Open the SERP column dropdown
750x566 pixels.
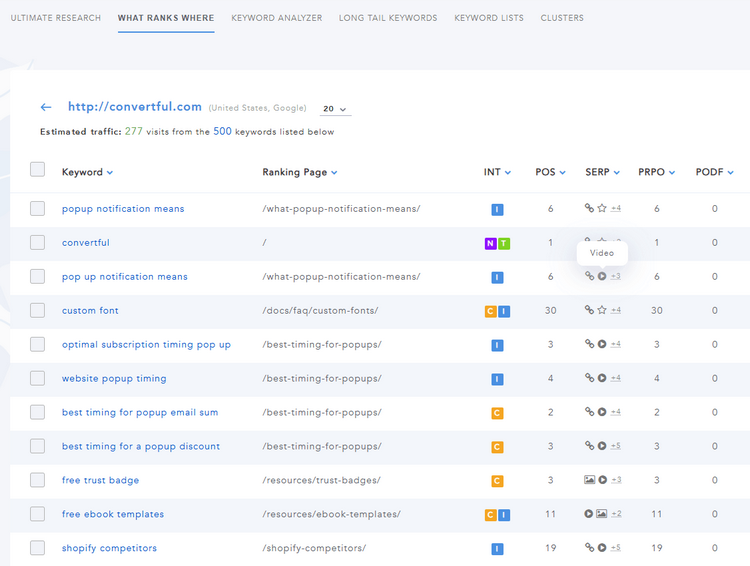click(617, 173)
